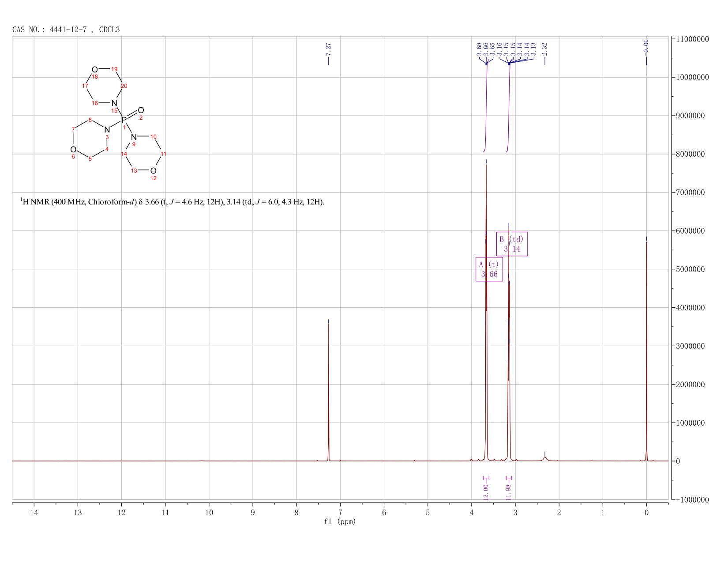Click the 7 tick on ppm axis
This screenshot has height=563, width=728.
340,512
